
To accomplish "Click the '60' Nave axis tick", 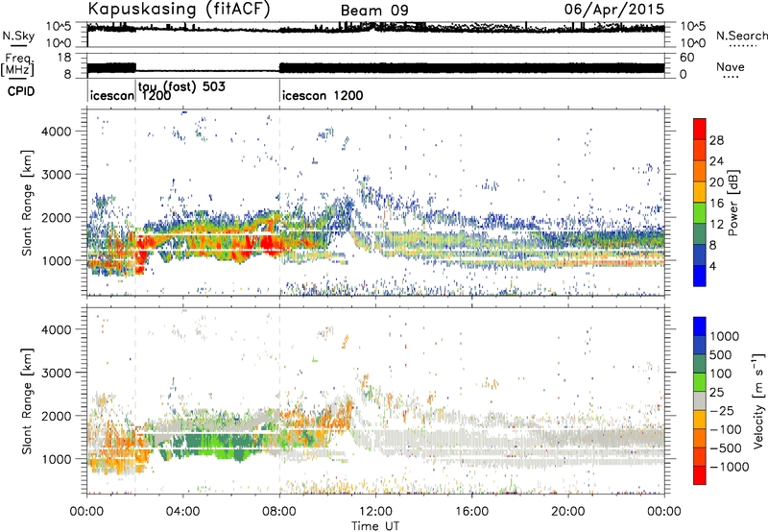I will [687, 58].
